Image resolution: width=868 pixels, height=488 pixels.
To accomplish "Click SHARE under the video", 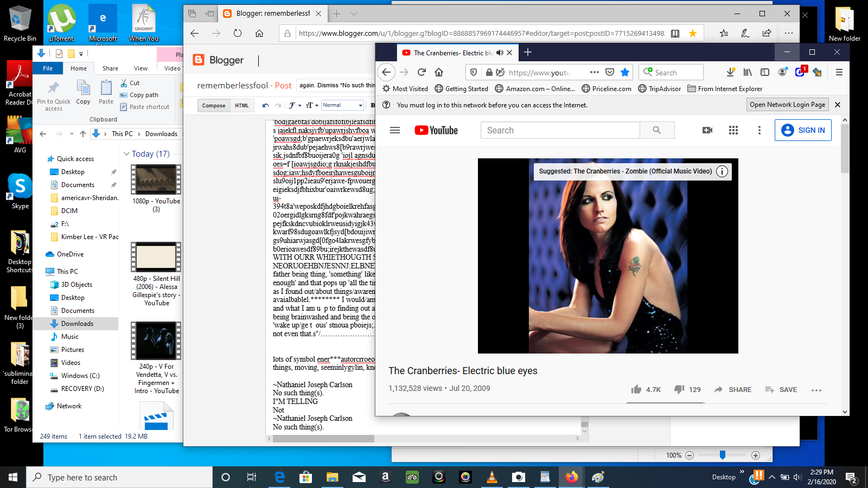I will (x=732, y=389).
